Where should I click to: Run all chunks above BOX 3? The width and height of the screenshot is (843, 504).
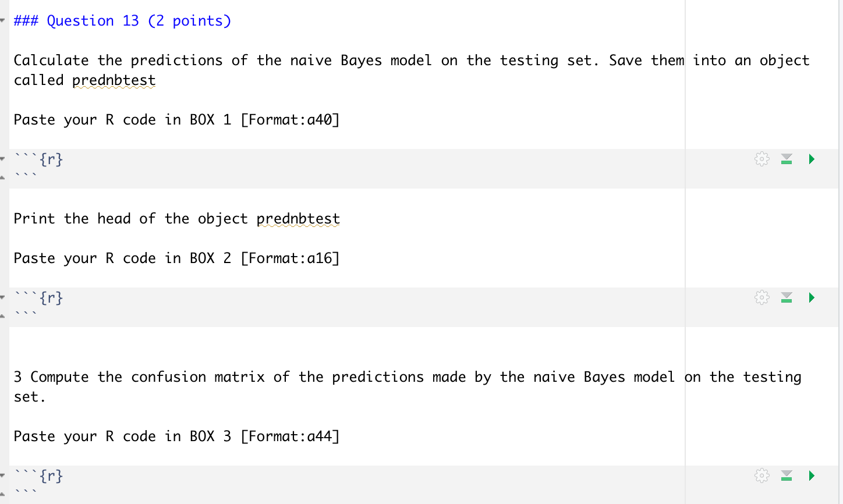click(x=786, y=475)
